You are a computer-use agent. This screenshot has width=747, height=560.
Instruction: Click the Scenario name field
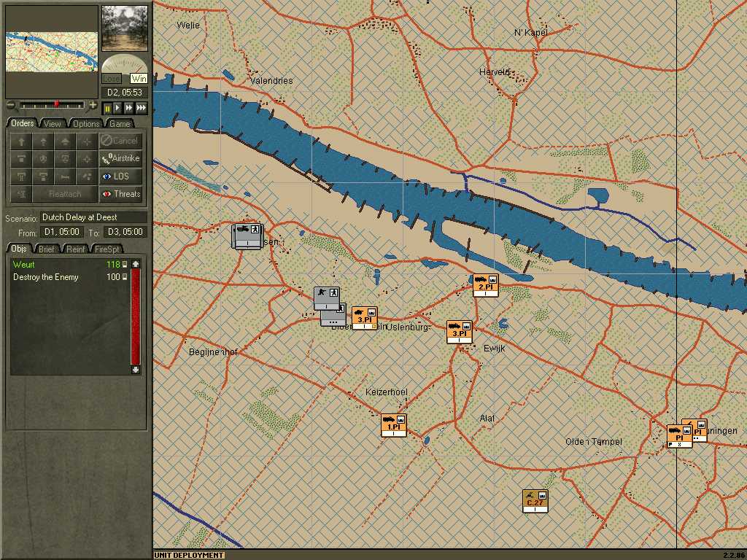(93, 217)
